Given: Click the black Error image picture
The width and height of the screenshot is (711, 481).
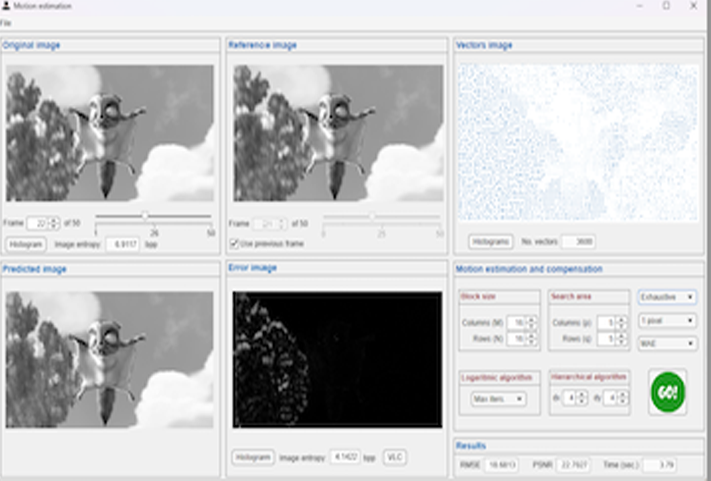Looking at the screenshot, I should 337,360.
